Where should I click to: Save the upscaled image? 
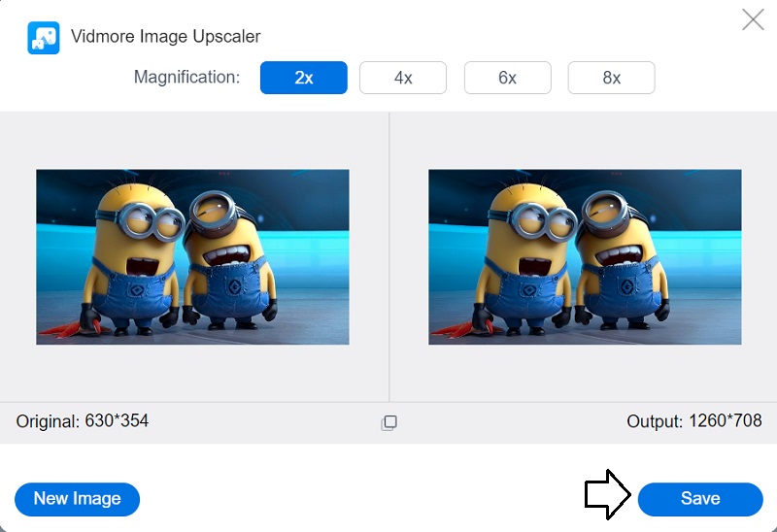tap(699, 499)
